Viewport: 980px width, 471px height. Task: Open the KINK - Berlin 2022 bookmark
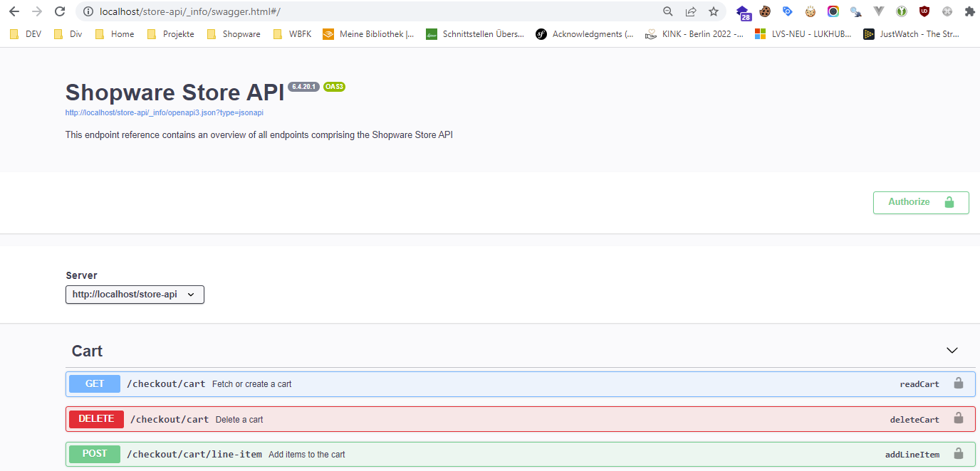pos(694,33)
